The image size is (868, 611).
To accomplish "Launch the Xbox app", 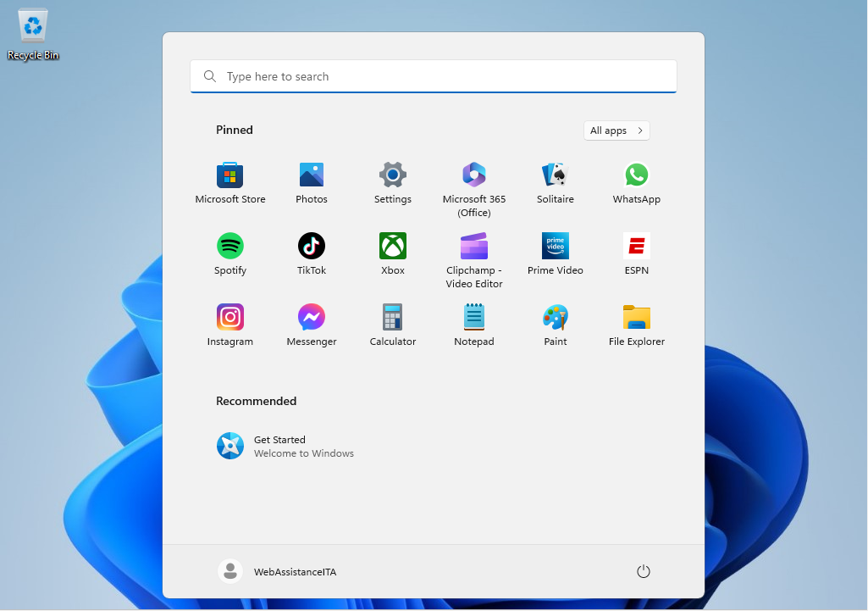I will (392, 254).
